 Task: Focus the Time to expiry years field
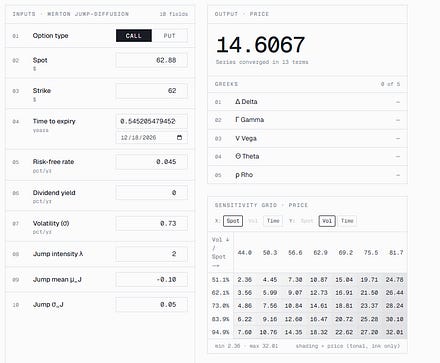(151, 121)
